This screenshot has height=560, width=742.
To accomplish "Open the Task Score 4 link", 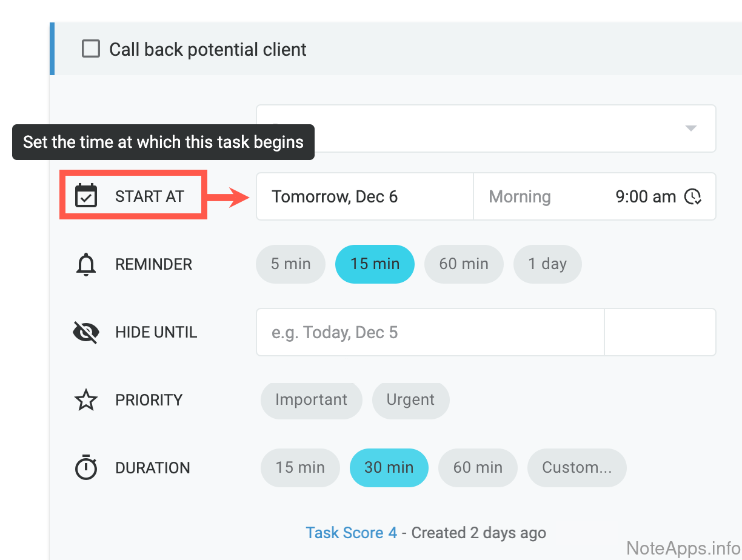I will point(351,533).
